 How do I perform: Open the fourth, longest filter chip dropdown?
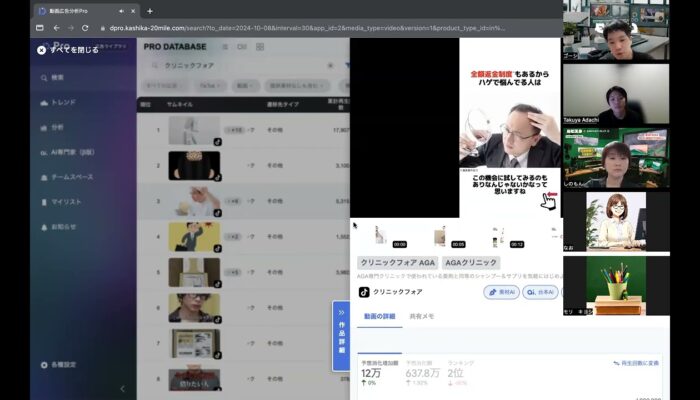(x=297, y=85)
